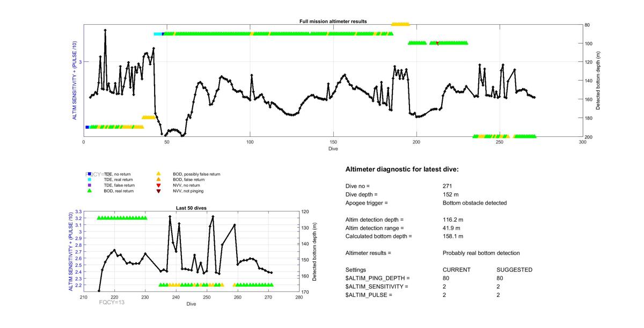Click the 'BOD, real return' legend label
The image size is (644, 328).
[x=119, y=191]
